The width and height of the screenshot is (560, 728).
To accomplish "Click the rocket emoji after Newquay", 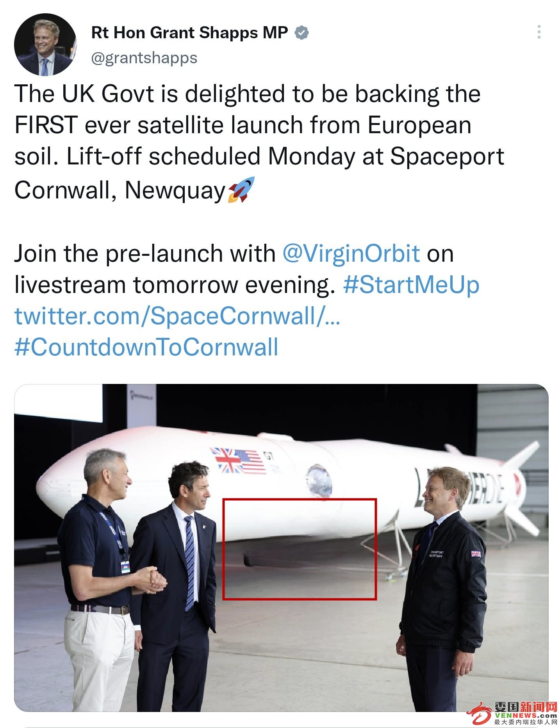I will click(x=241, y=190).
